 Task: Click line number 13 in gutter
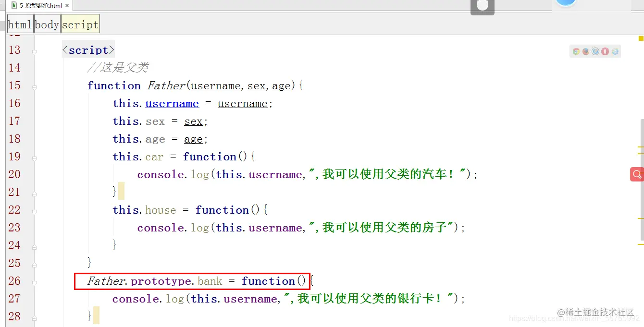[x=14, y=50]
